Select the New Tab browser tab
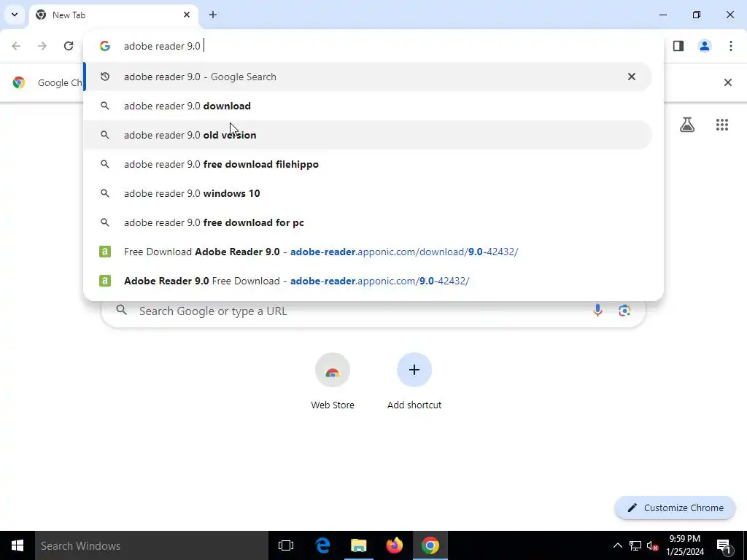 (x=113, y=15)
